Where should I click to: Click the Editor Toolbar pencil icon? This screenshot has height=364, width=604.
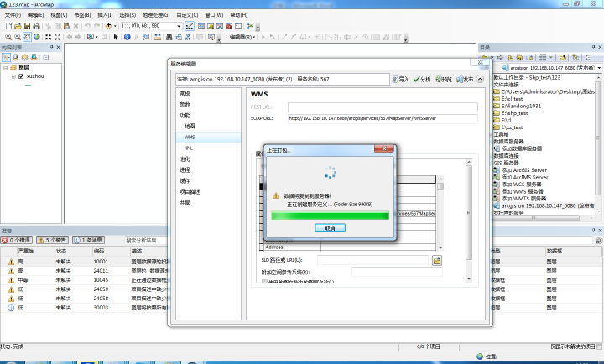click(x=190, y=26)
